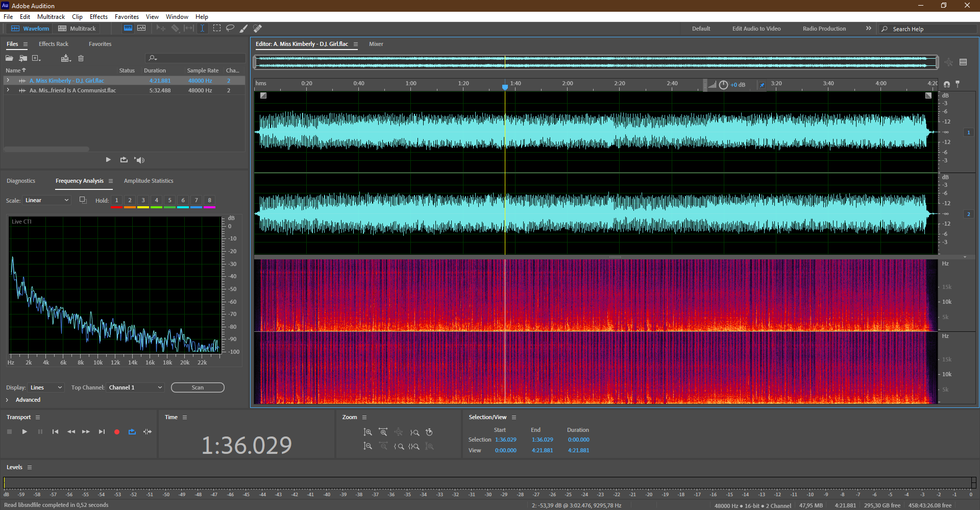
Task: Switch to Amplitude Statistics tab
Action: [149, 181]
